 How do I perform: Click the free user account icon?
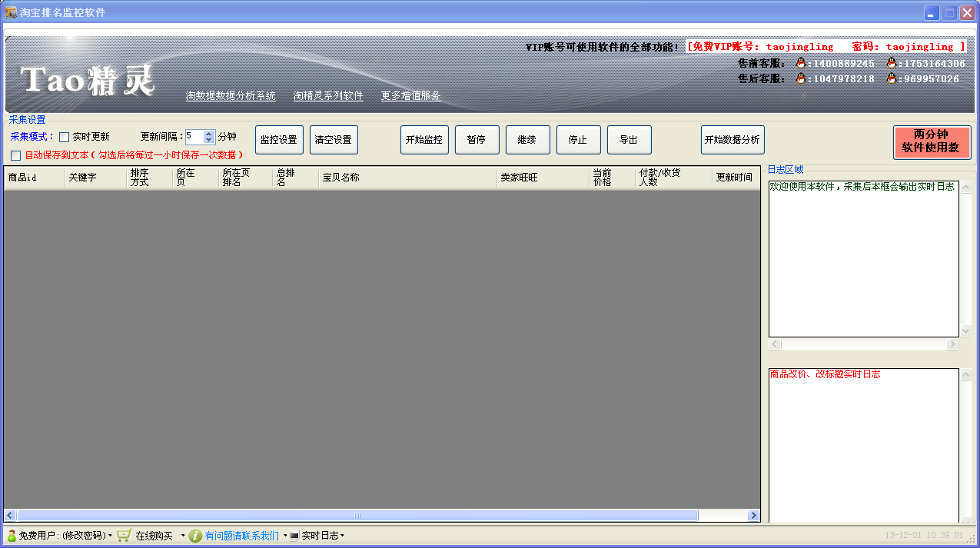(12, 536)
